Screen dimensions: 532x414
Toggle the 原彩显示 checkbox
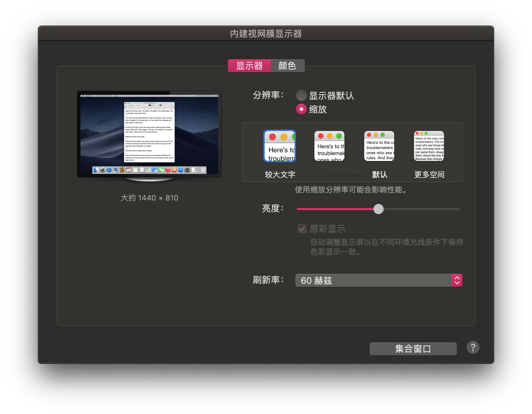302,228
